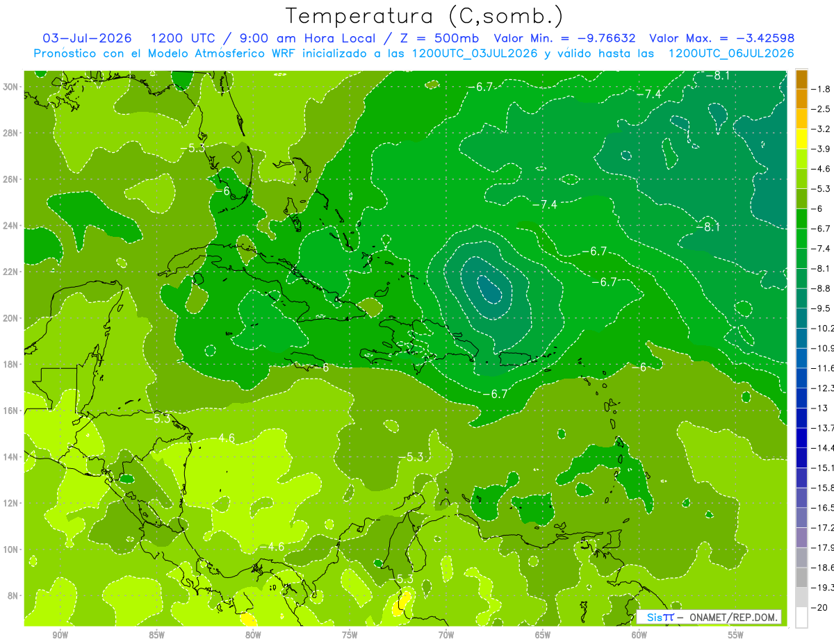
Task: Click the -11.6 value on the color scale
Action: tap(823, 368)
